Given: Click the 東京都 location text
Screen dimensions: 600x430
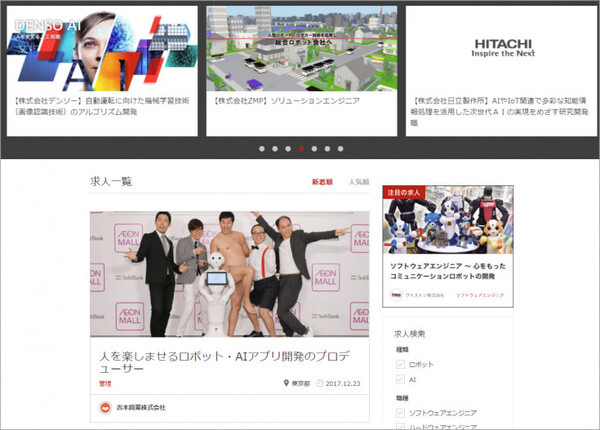Looking at the screenshot, I should pos(301,383).
